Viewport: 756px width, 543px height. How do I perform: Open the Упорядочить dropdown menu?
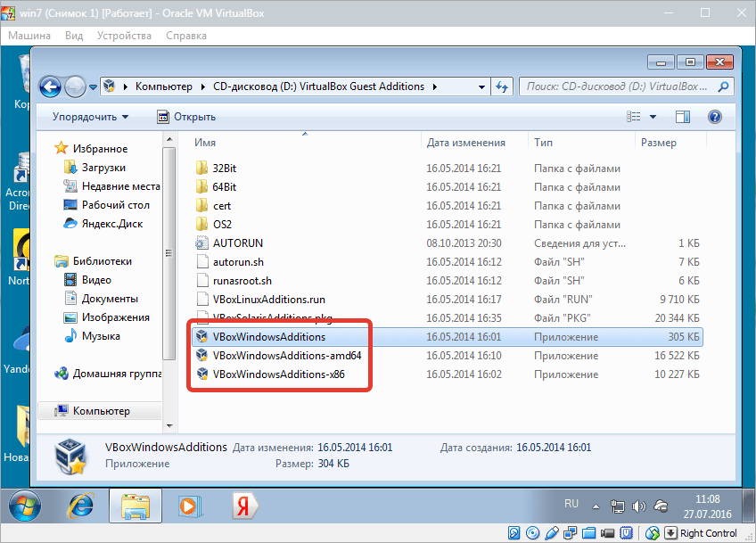(x=90, y=117)
